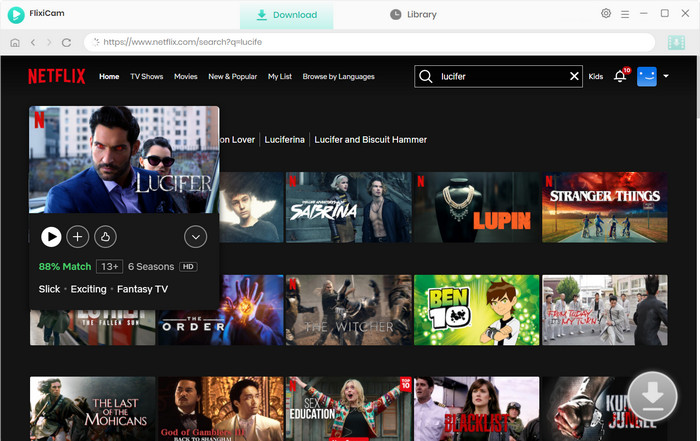Add Lucifer to My List
Image resolution: width=700 pixels, height=441 pixels.
tap(78, 237)
